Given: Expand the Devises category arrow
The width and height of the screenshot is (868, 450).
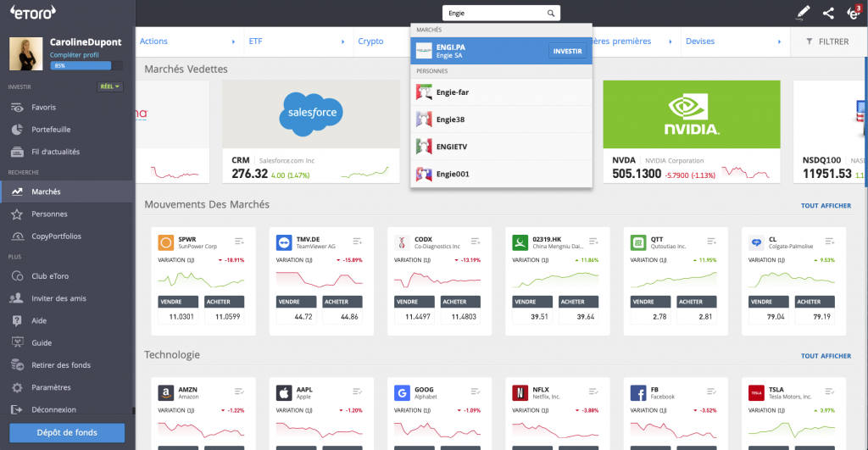Looking at the screenshot, I should click(x=780, y=42).
